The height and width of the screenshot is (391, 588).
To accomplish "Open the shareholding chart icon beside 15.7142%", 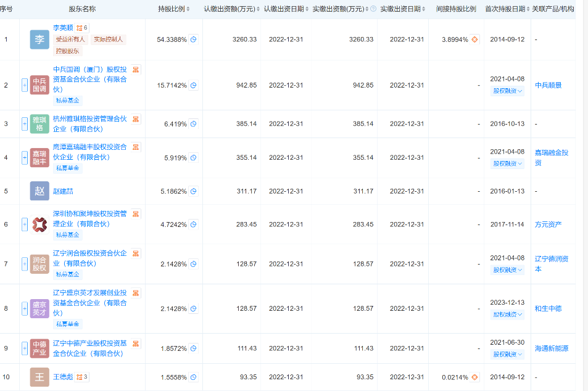I will tap(193, 86).
